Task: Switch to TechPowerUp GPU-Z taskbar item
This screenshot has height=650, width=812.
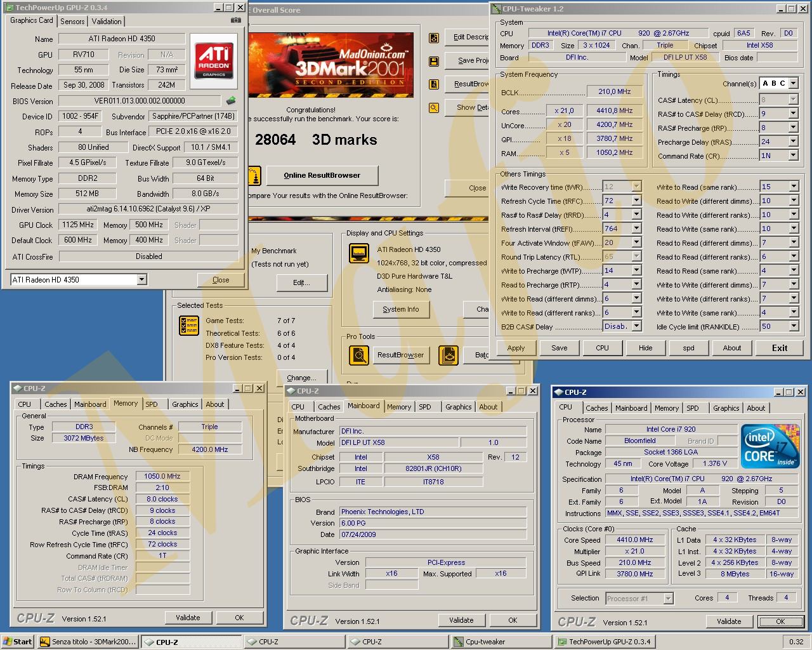Action: (x=605, y=642)
